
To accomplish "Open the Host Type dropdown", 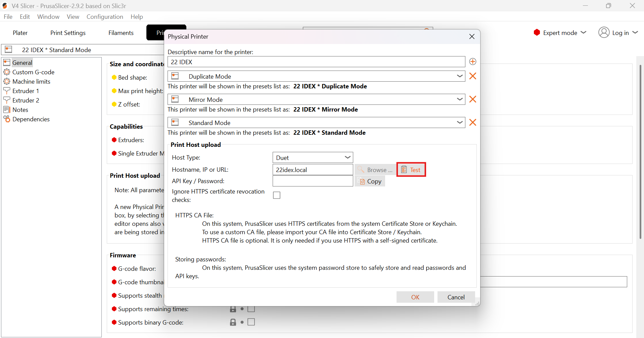I will coord(313,158).
